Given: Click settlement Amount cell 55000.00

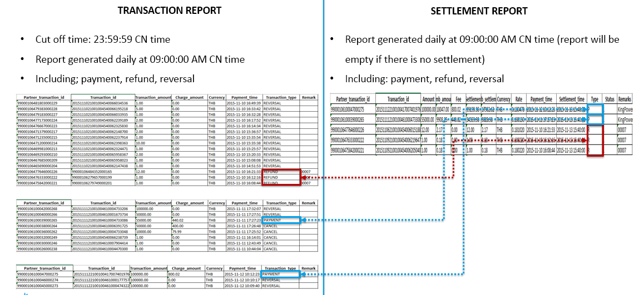Looking at the screenshot, I should coord(428,120).
